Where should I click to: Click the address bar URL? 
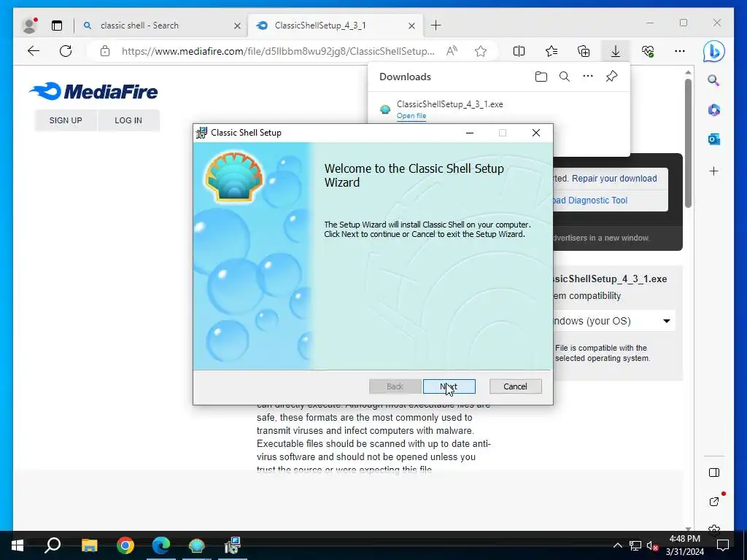(x=278, y=51)
